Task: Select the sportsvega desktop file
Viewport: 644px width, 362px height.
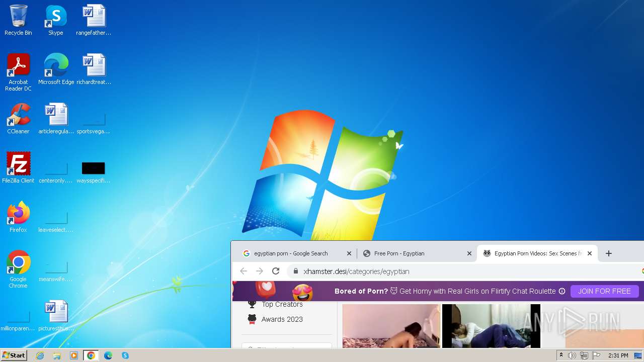Action: pos(94,123)
